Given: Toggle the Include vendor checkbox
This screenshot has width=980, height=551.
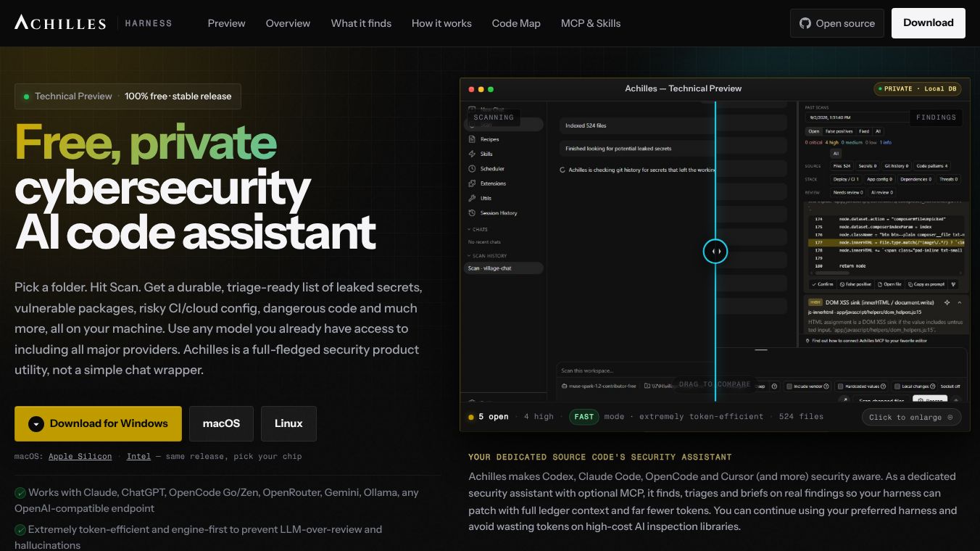Looking at the screenshot, I should [x=789, y=386].
